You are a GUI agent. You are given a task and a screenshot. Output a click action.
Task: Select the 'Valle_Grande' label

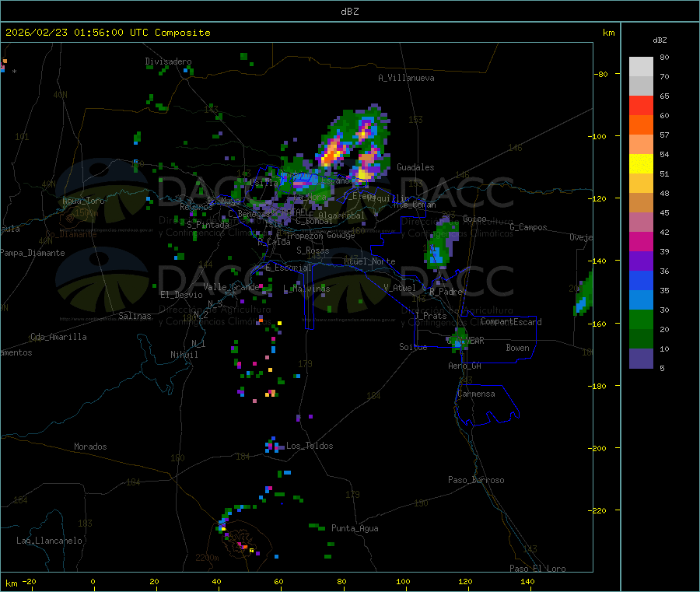pyautogui.click(x=231, y=287)
